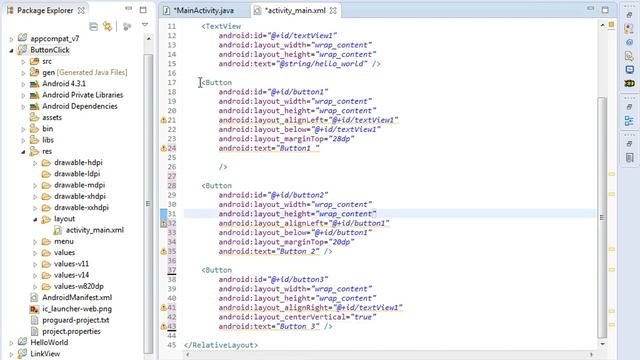Switch to the MainActivity.java editor tab
The width and height of the screenshot is (640, 360).
tap(203, 11)
